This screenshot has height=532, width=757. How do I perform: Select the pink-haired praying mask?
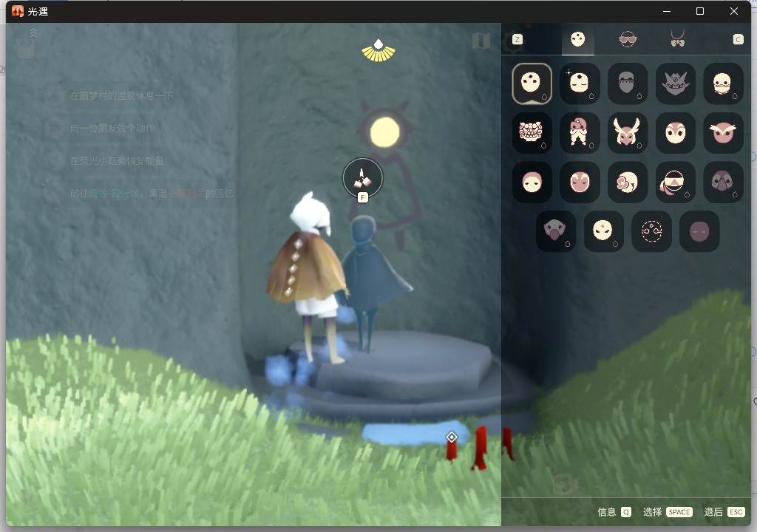580,133
